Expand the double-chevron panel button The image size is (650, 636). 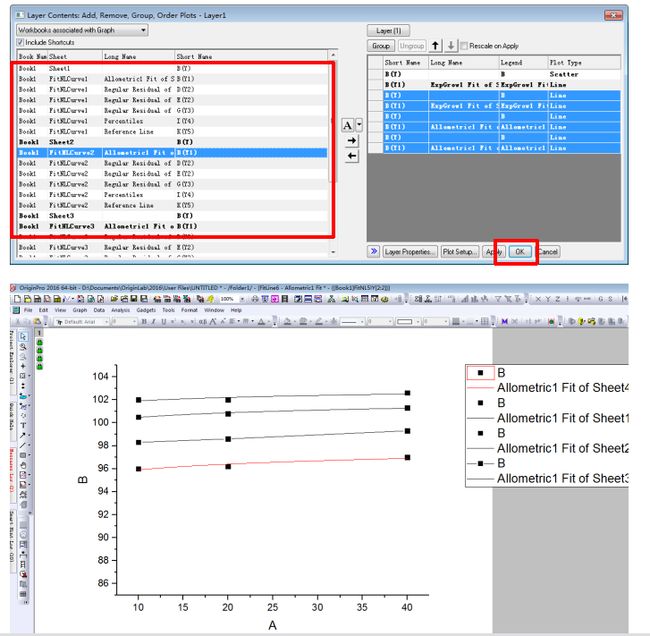click(x=374, y=251)
